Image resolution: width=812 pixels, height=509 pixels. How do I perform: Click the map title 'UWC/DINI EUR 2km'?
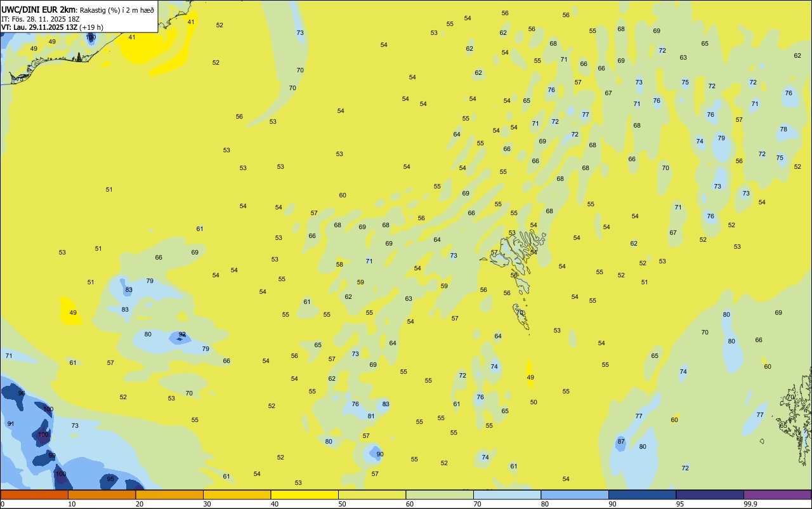pyautogui.click(x=38, y=10)
